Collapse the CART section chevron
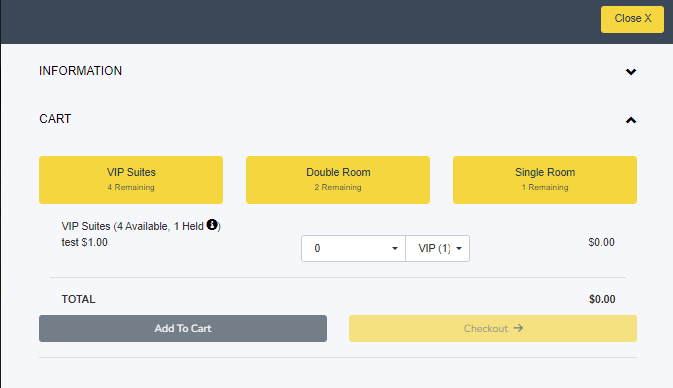The image size is (673, 388). click(631, 120)
